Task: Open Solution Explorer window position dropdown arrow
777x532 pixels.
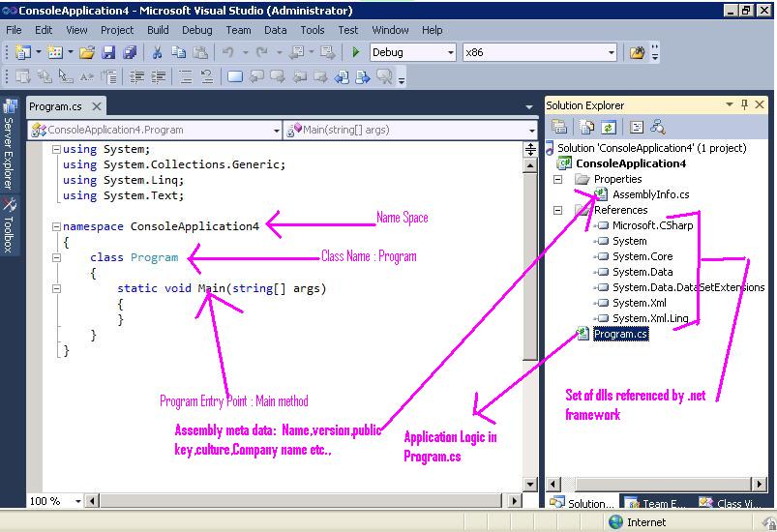Action: (x=729, y=104)
